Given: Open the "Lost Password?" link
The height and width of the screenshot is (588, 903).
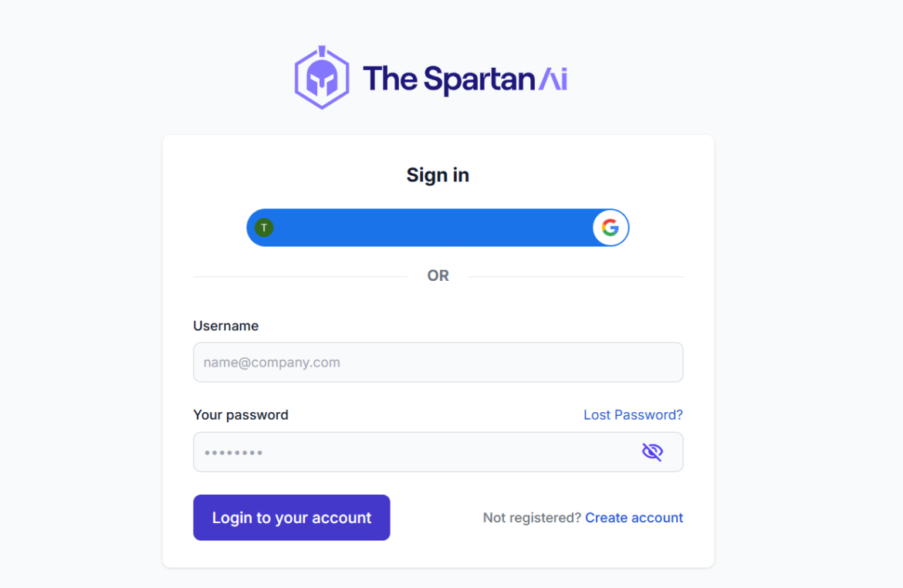Looking at the screenshot, I should click(633, 415).
